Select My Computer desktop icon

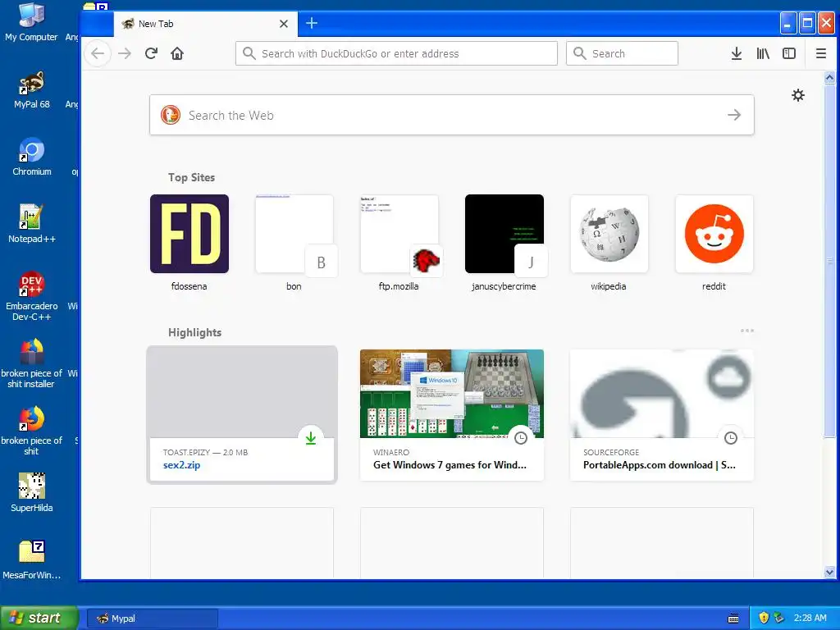pyautogui.click(x=32, y=22)
